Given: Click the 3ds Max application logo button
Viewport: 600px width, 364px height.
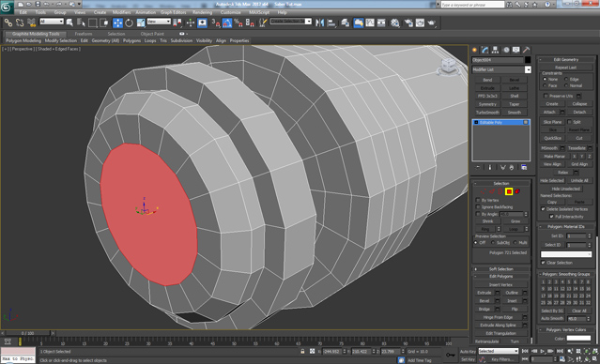Looking at the screenshot, I should tap(7, 7).
